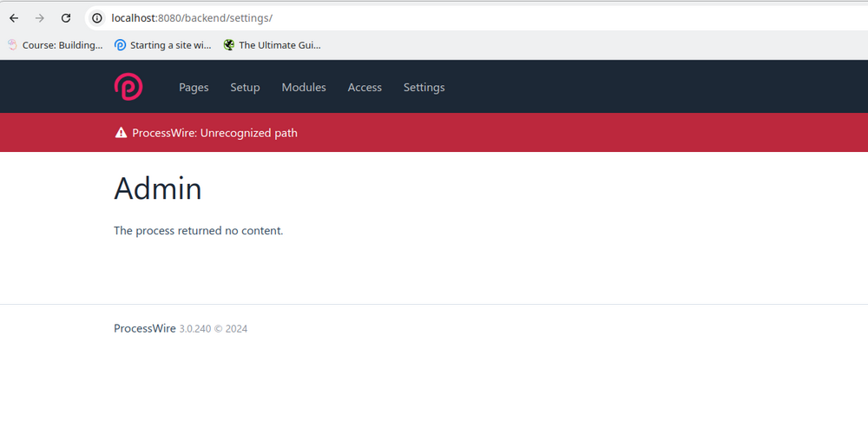Follow the ProcessWire link in the footer
Screen dimensions: 868x435
tap(144, 328)
